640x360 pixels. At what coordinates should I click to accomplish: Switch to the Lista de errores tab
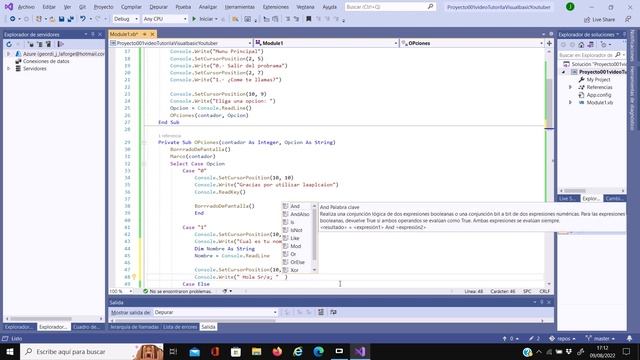pyautogui.click(x=180, y=327)
